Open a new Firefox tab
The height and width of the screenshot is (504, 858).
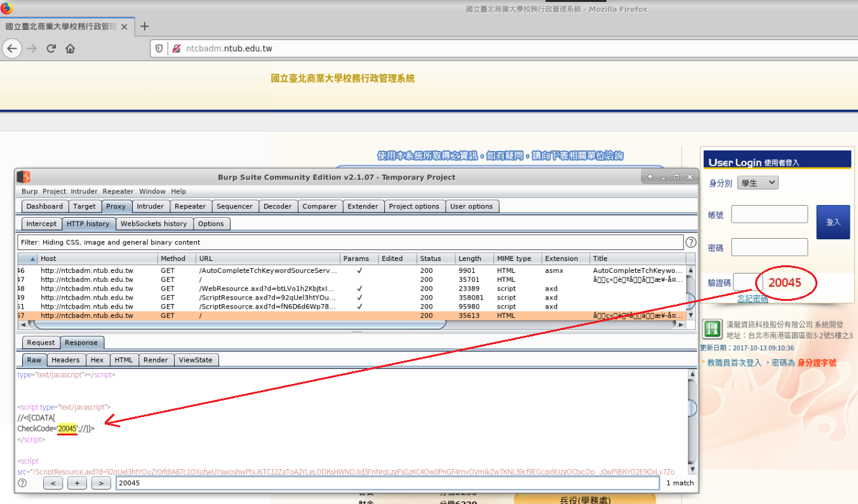(x=144, y=27)
